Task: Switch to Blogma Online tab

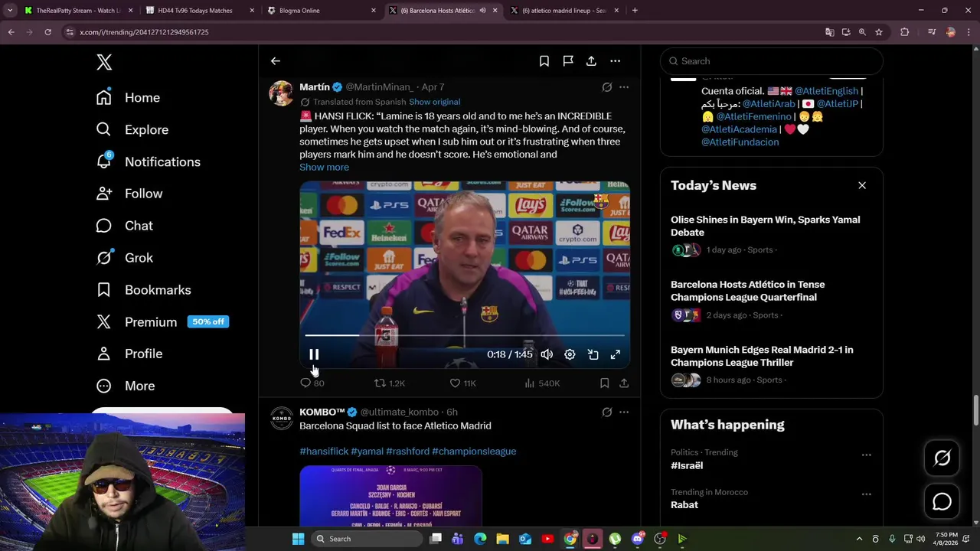Action: pyautogui.click(x=320, y=11)
